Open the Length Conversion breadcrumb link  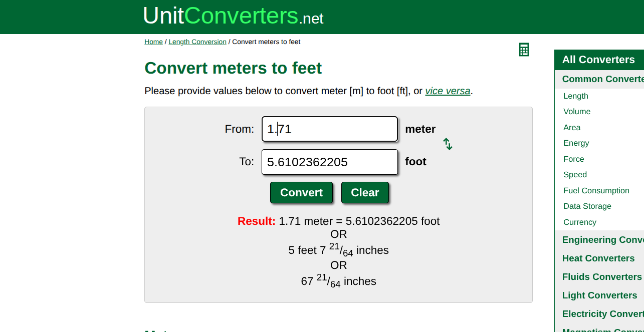click(197, 42)
